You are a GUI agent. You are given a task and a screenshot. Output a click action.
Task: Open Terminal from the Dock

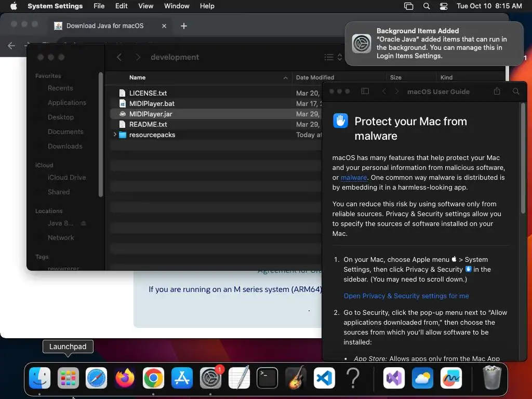[268, 378]
